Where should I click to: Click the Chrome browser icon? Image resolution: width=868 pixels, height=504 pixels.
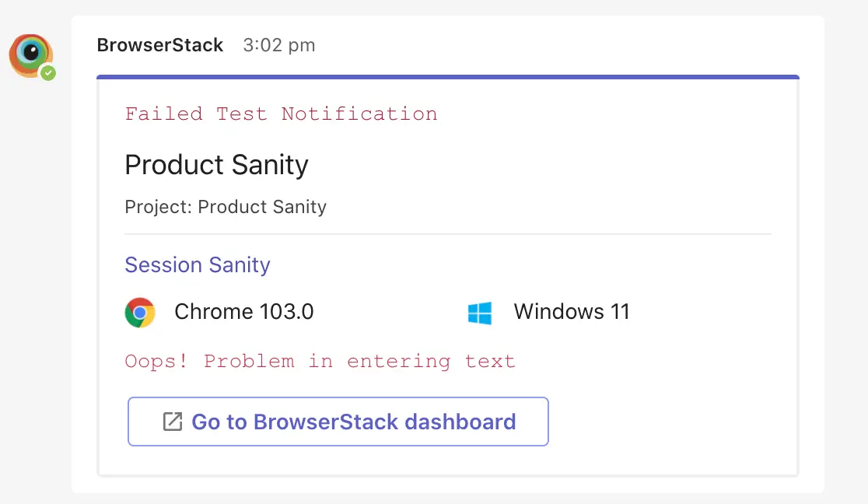coord(140,313)
